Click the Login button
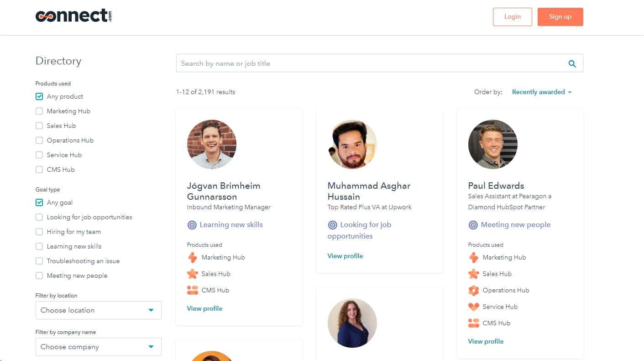Screen dimensions: 644x361 tap(512, 17)
